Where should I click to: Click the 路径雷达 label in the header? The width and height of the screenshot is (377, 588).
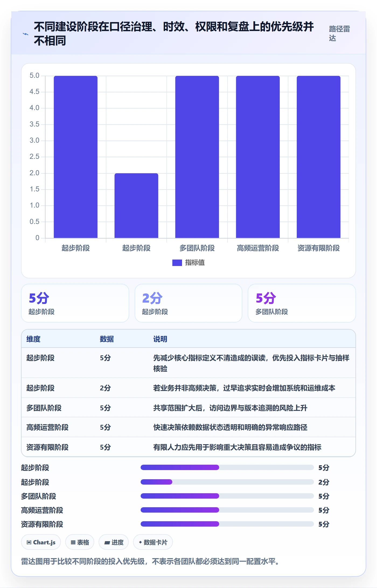tap(339, 34)
